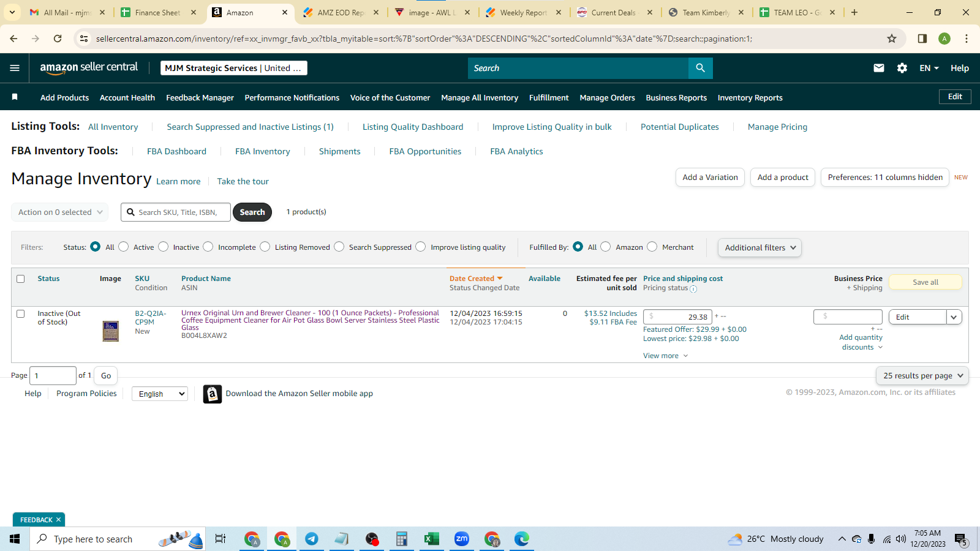Click the Add a Variation button
This screenshot has width=980, height=551.
click(710, 177)
